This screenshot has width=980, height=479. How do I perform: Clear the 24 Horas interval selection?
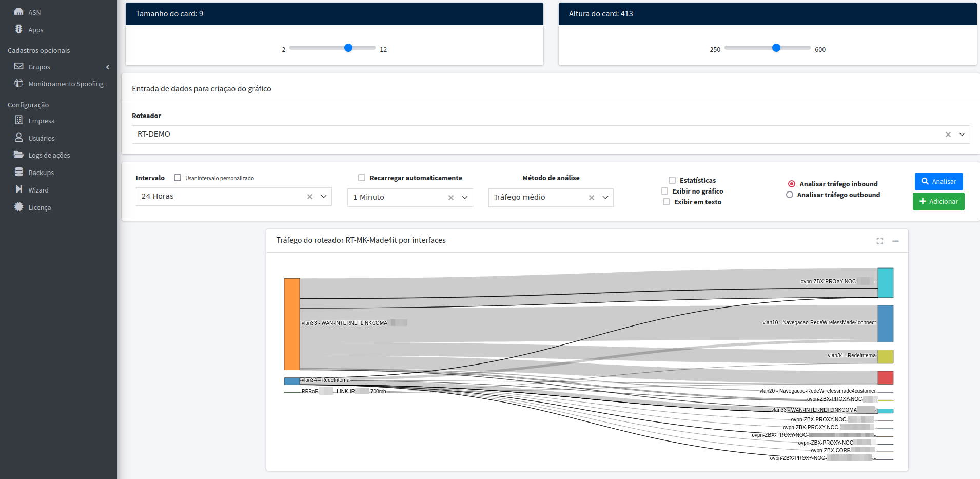pos(310,197)
